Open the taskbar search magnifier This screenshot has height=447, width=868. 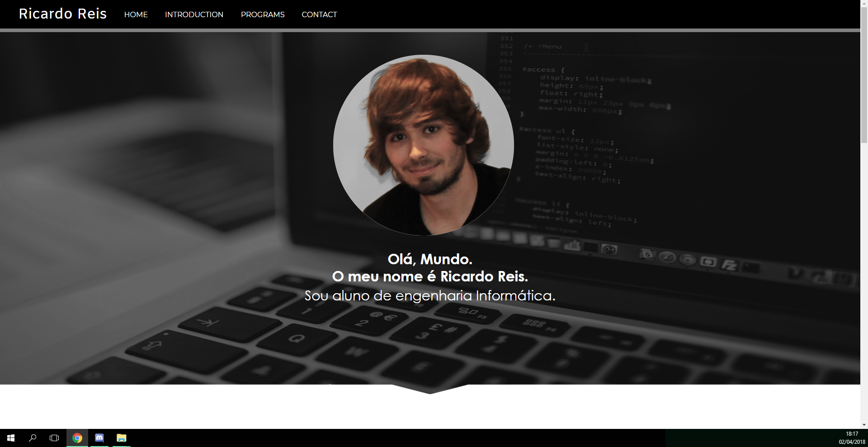[33, 438]
